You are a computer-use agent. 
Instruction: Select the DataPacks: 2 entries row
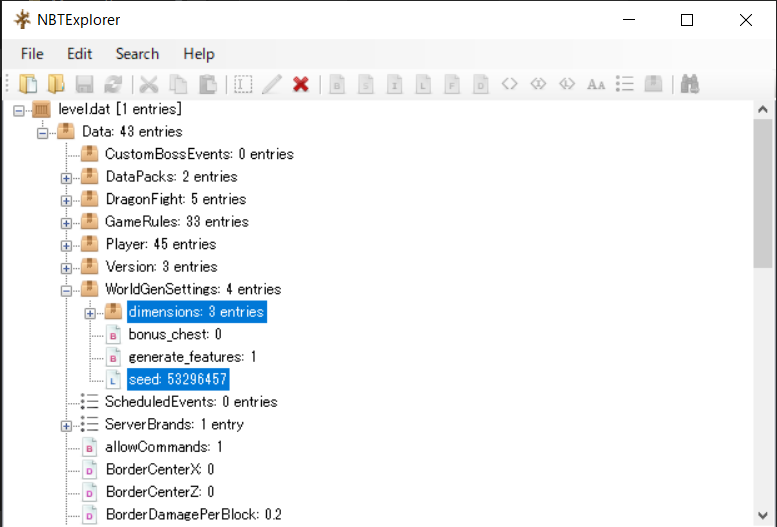coord(171,176)
